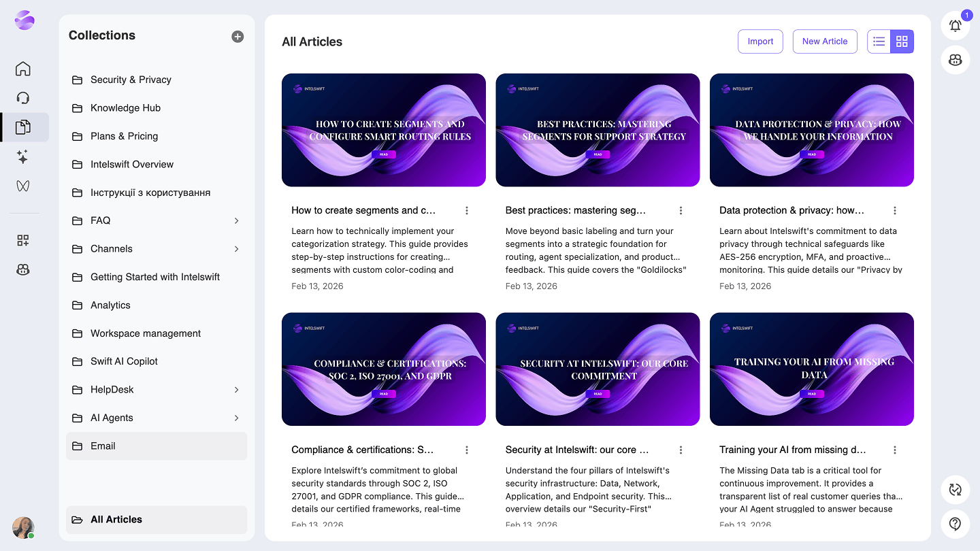
Task: Select the headset support icon in sidebar
Action: [22, 98]
